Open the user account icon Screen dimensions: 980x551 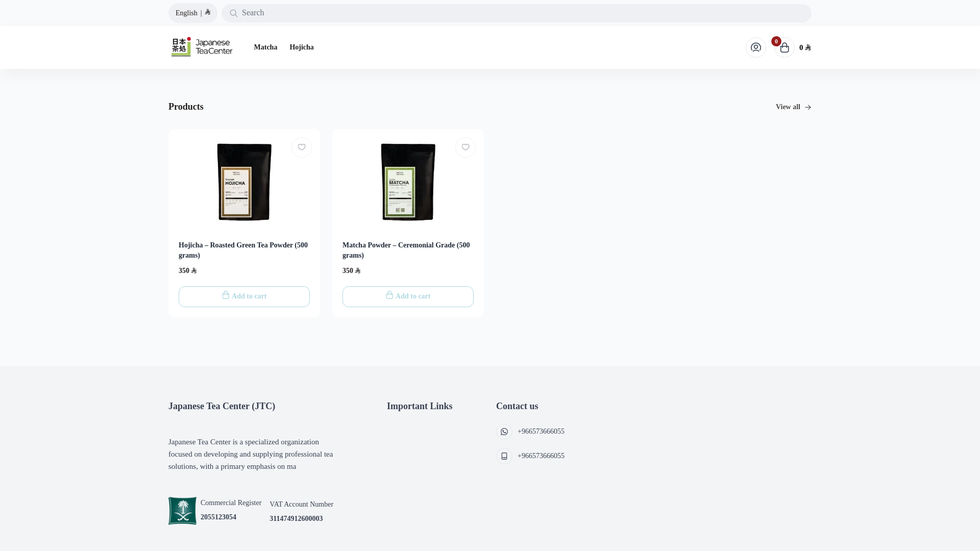pos(756,47)
